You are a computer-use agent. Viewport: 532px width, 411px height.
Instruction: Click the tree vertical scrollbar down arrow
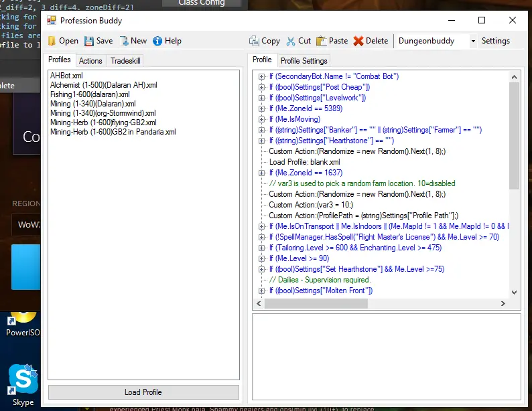click(x=514, y=292)
